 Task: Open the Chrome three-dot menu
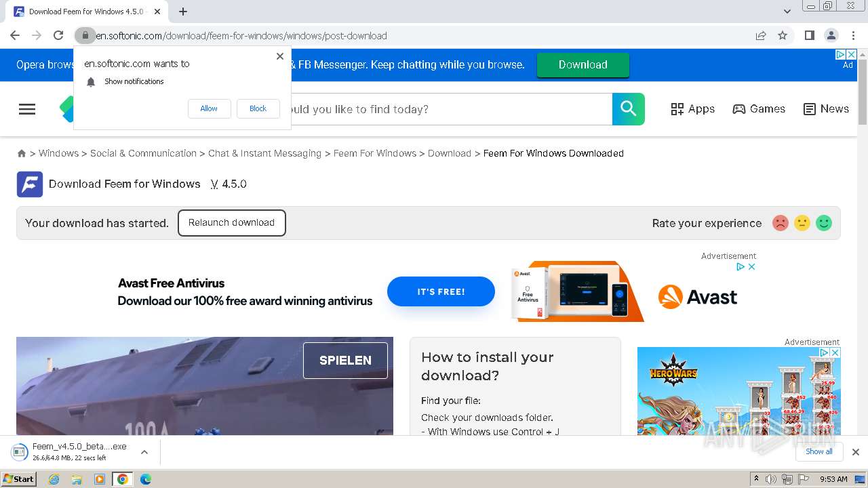(x=853, y=35)
